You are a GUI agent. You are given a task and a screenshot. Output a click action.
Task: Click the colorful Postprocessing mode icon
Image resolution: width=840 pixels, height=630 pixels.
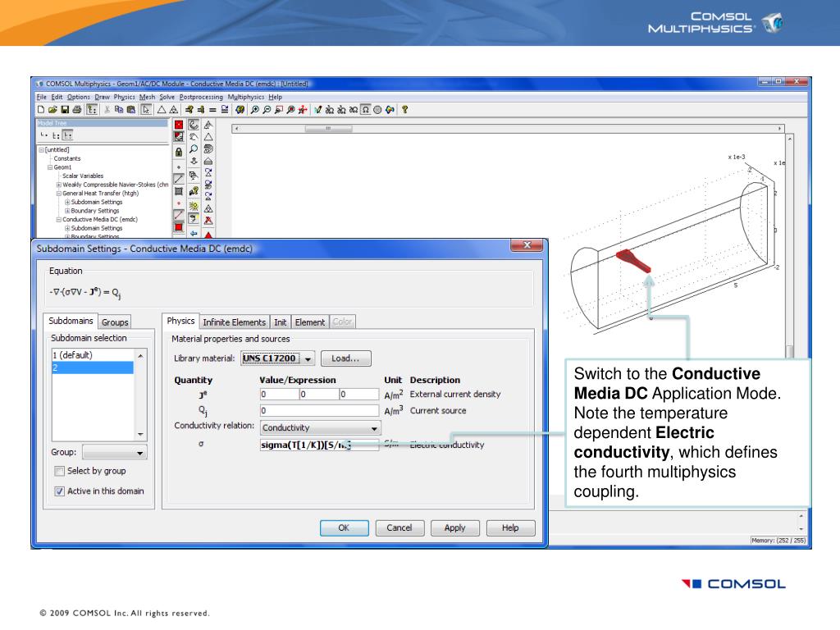pyautogui.click(x=390, y=110)
